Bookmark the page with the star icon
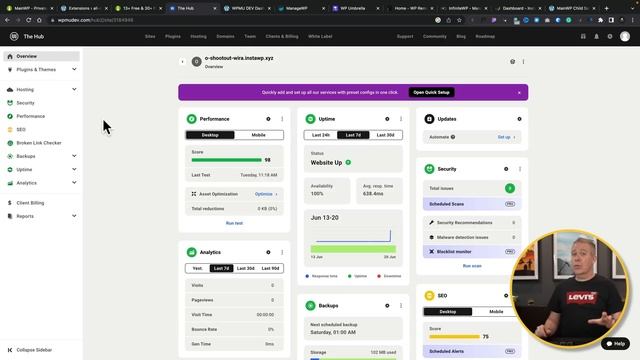 [459, 20]
